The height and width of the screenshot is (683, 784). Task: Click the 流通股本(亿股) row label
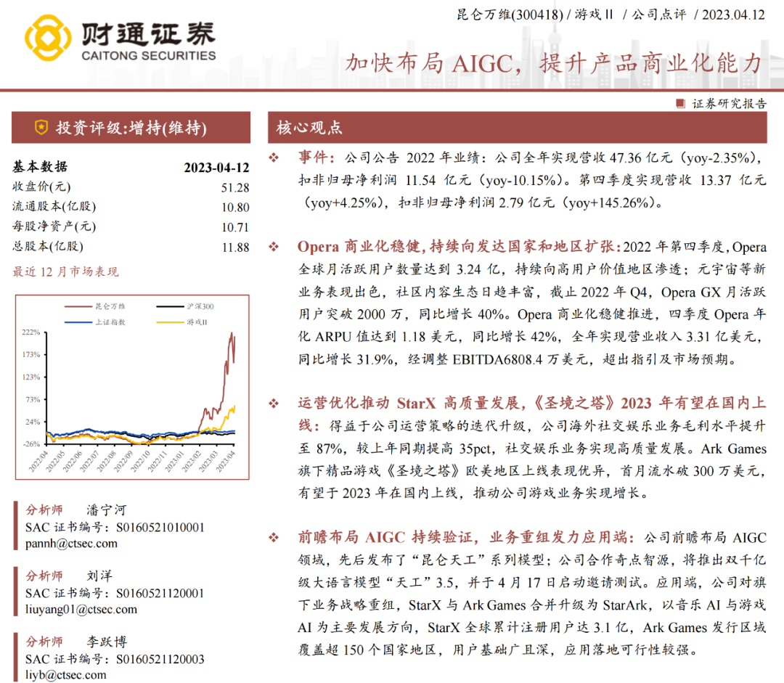click(x=54, y=207)
